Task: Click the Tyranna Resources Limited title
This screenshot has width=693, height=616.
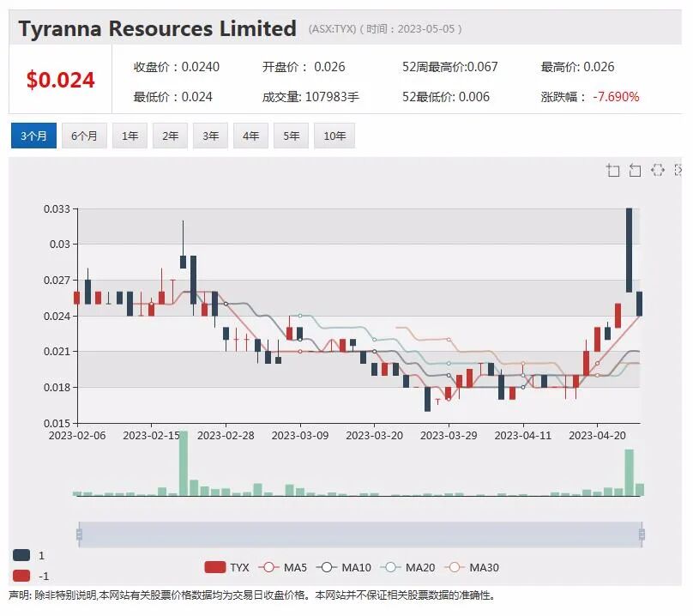Action: coord(157,29)
